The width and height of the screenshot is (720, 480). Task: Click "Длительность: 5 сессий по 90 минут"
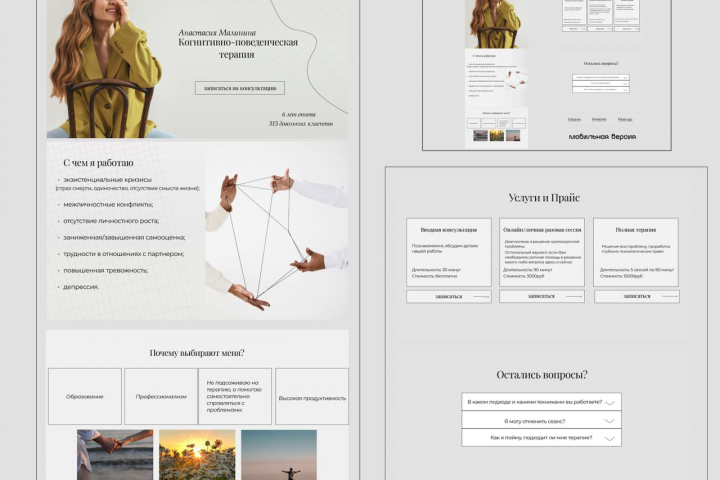coord(637,270)
